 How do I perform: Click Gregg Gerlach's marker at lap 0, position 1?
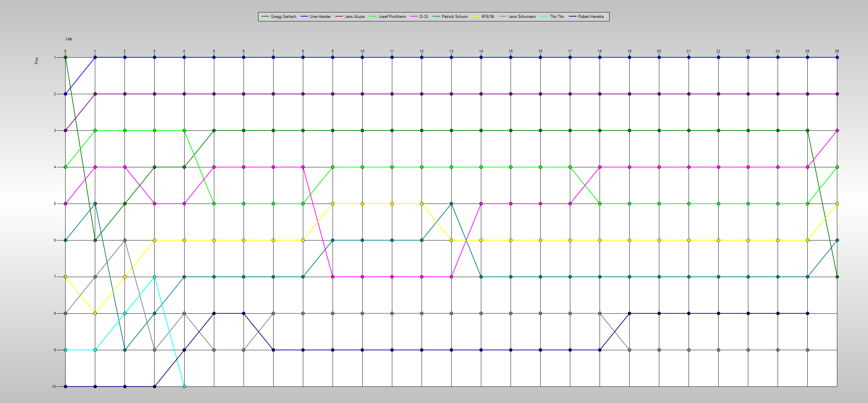(x=66, y=57)
